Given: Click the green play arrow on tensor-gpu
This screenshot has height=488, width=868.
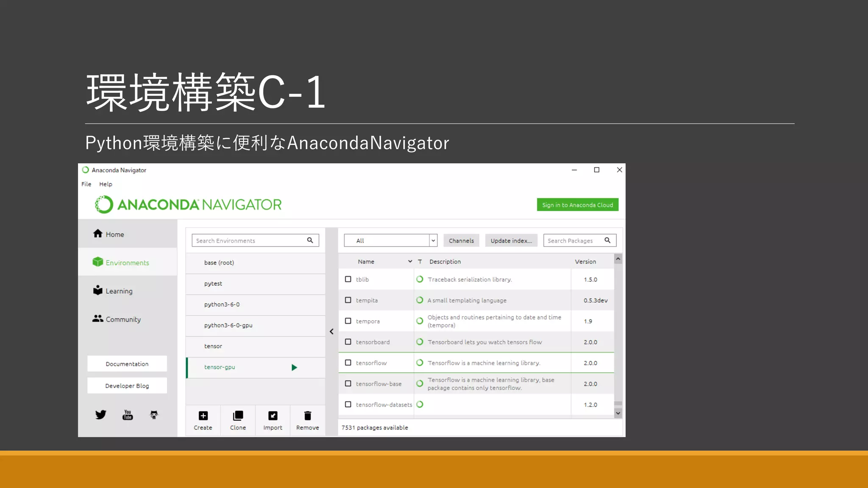Looking at the screenshot, I should click(294, 367).
